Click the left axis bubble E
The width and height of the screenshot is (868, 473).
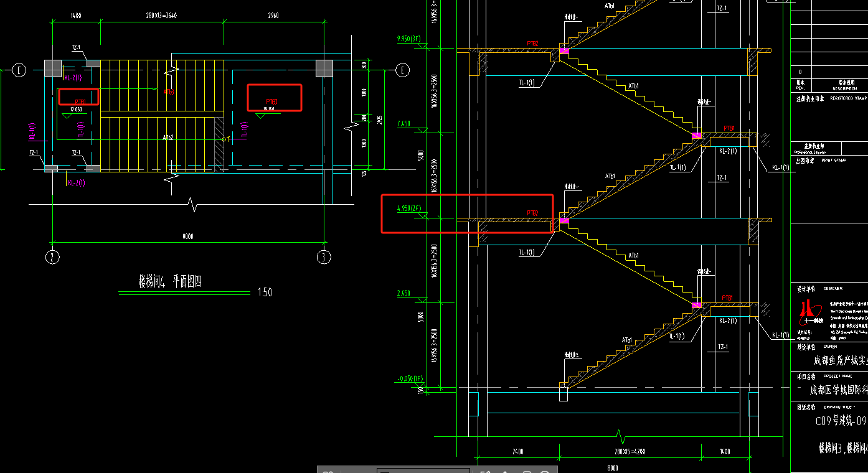pos(19,70)
